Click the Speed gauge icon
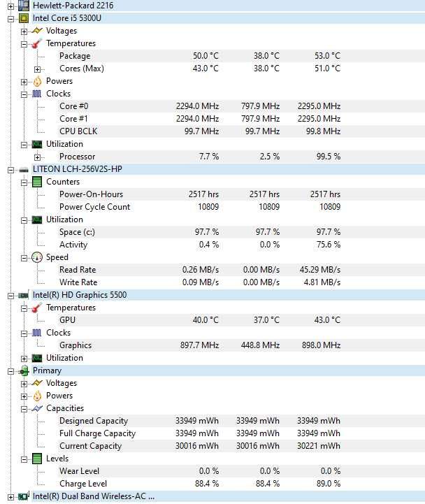The height and width of the screenshot is (504, 425). tap(37, 257)
